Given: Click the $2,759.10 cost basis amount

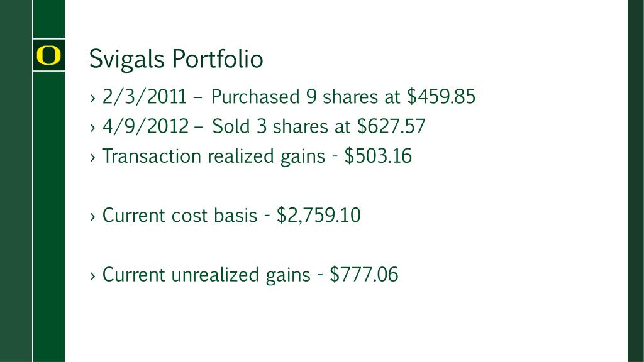Looking at the screenshot, I should [x=319, y=216].
